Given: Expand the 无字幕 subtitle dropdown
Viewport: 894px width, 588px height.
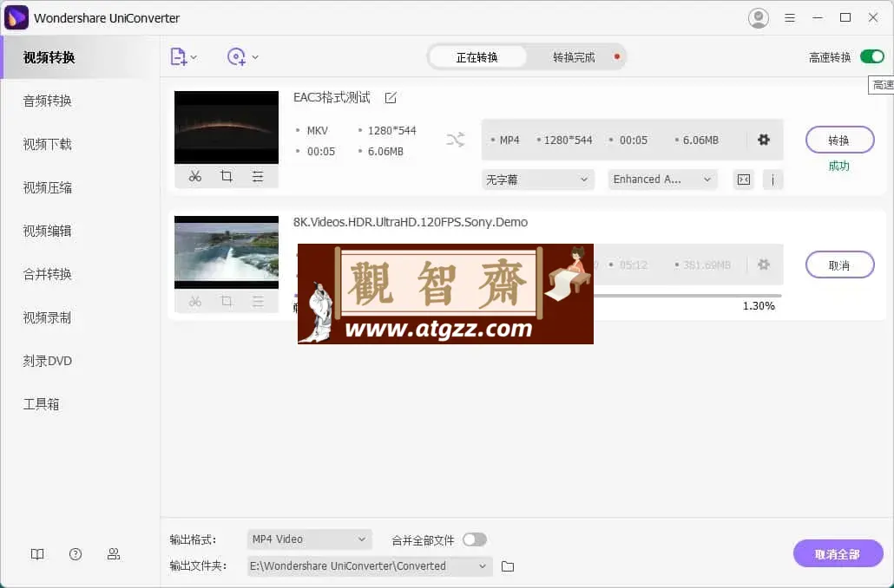Looking at the screenshot, I should click(537, 180).
